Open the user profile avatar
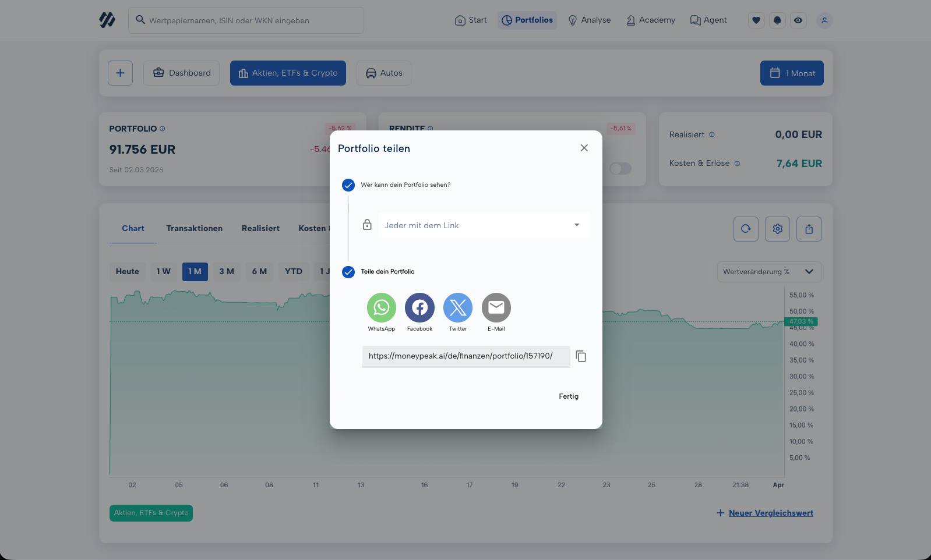The image size is (931, 560). [824, 20]
